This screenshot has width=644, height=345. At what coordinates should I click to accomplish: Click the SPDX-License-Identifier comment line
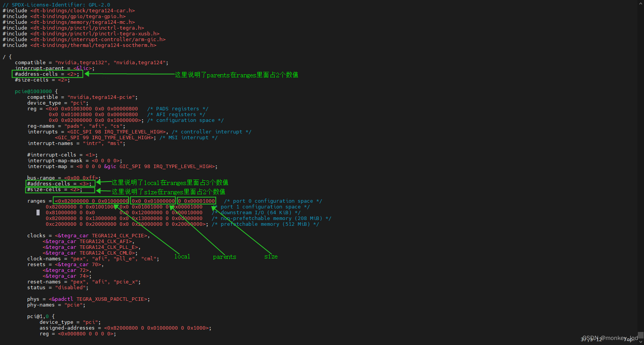tap(56, 5)
